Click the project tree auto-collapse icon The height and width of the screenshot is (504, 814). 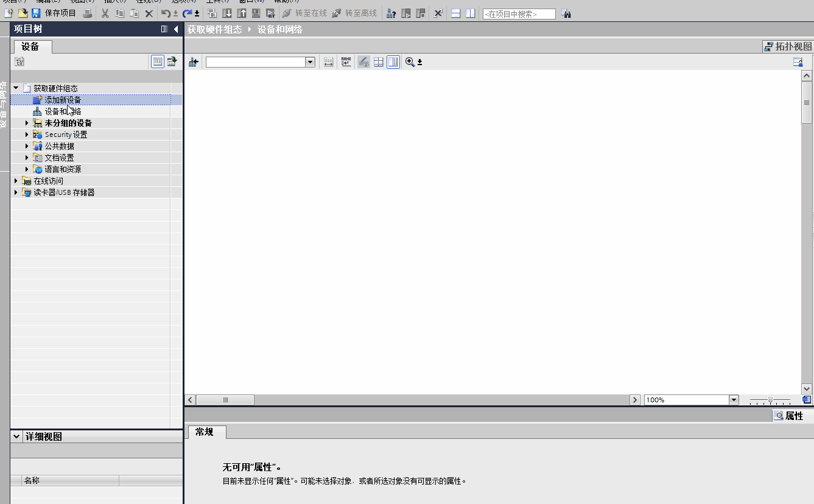click(164, 29)
